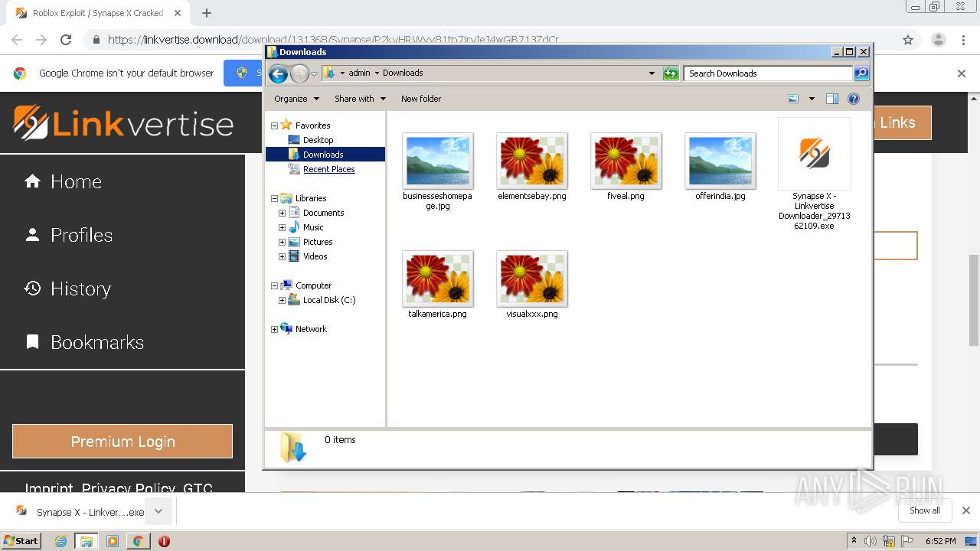Image resolution: width=980 pixels, height=551 pixels.
Task: Click the Premium Login button
Action: tap(122, 442)
